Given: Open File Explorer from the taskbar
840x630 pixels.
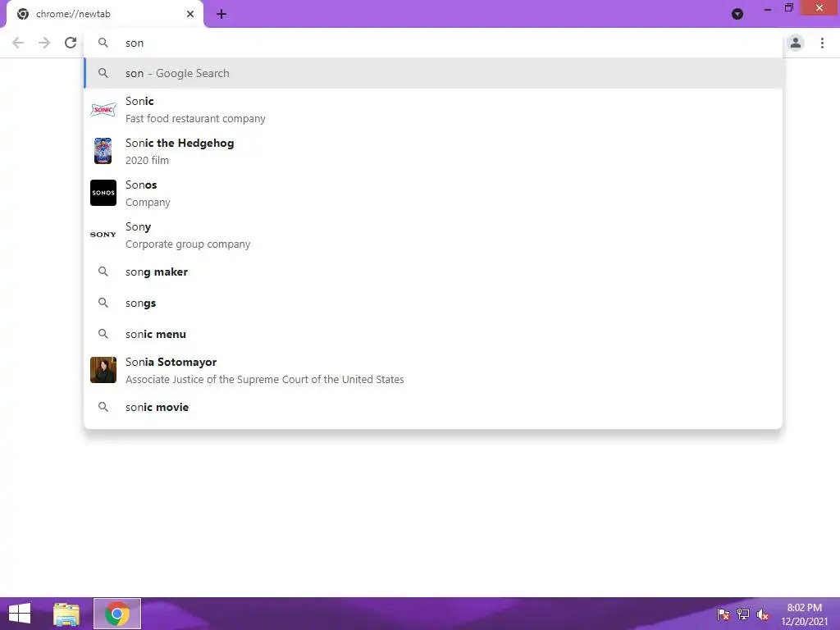Looking at the screenshot, I should point(66,614).
